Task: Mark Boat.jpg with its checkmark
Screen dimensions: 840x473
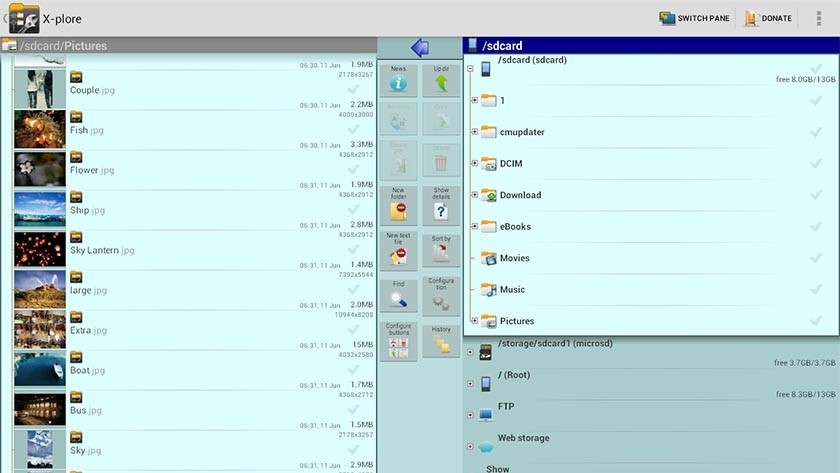Action: (x=353, y=369)
